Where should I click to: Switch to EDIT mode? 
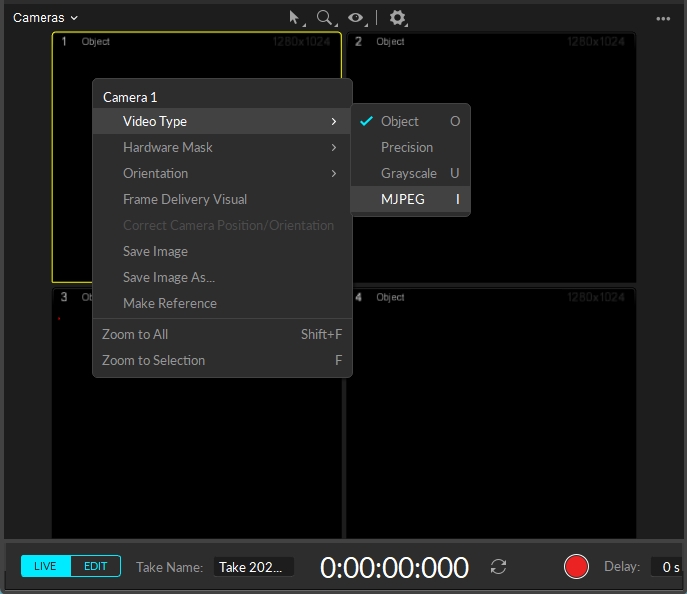click(x=96, y=566)
